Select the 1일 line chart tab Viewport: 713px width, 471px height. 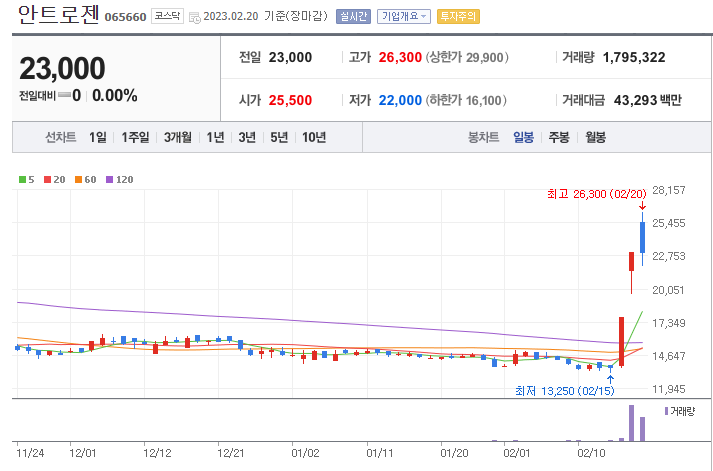[x=98, y=137]
